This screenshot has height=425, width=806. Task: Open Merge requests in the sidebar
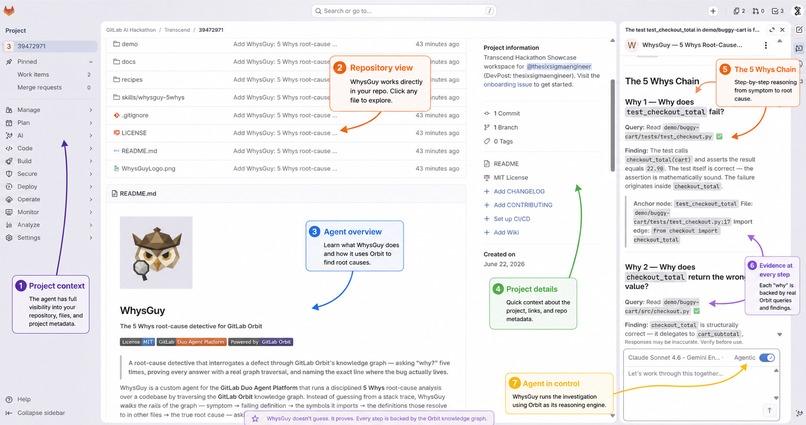50,87
